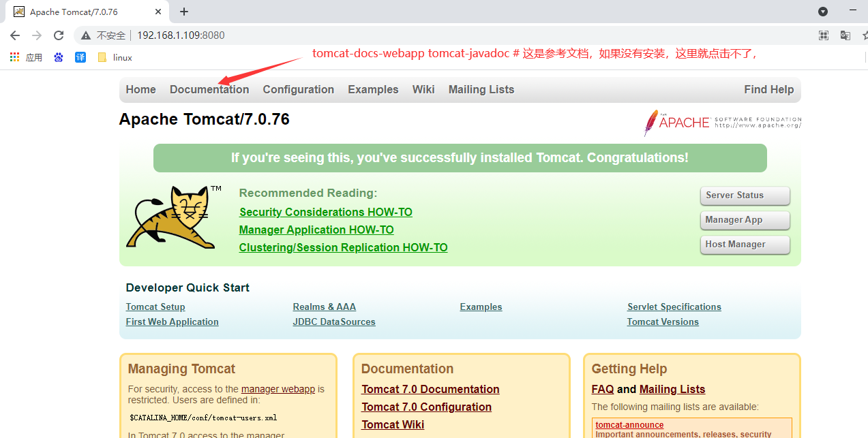Open the tomcat-announce mailing list link
868x438 pixels.
pyautogui.click(x=629, y=425)
